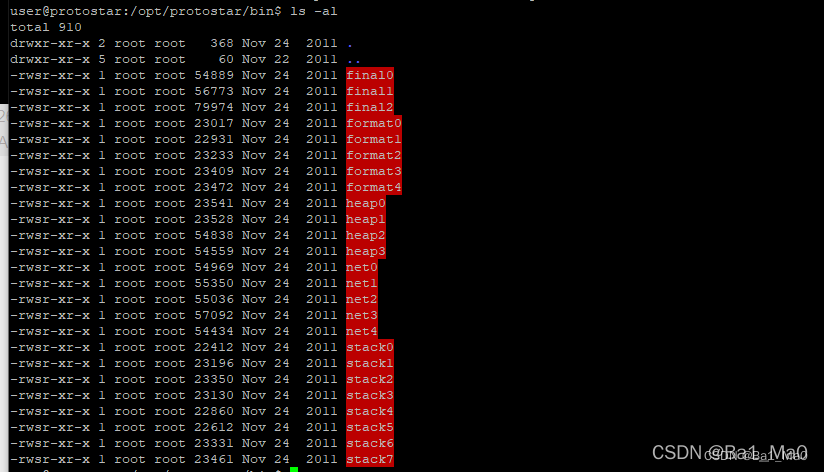Click the final2 binary name
This screenshot has width=824, height=472.
click(x=369, y=107)
